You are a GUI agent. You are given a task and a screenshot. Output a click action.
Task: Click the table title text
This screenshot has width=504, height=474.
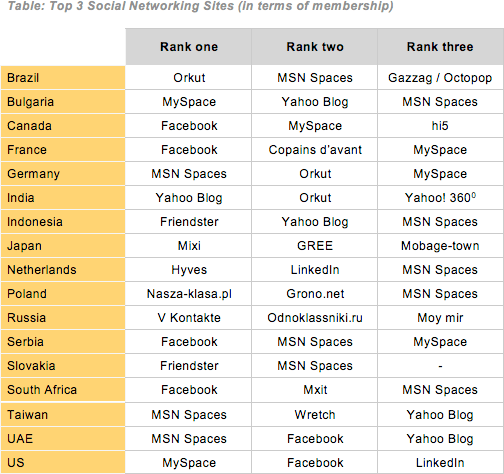(200, 6)
